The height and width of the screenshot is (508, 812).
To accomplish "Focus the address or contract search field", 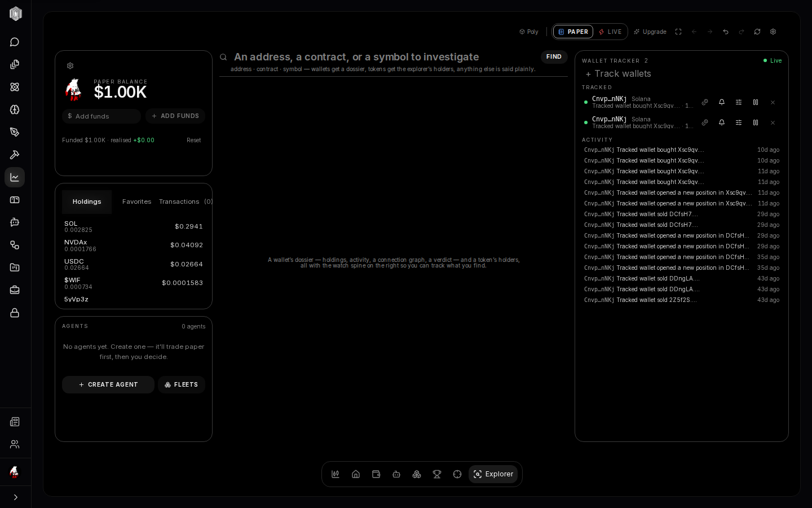I will pyautogui.click(x=383, y=57).
